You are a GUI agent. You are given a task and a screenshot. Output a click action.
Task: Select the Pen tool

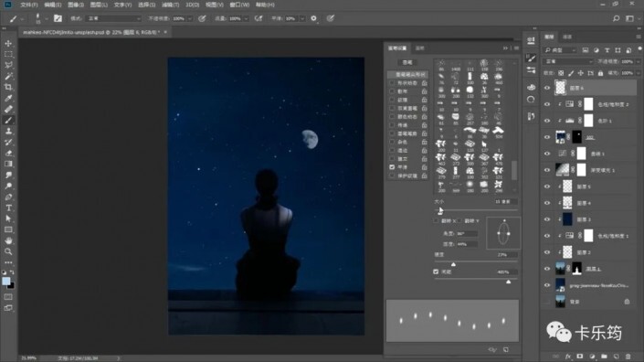coord(8,197)
